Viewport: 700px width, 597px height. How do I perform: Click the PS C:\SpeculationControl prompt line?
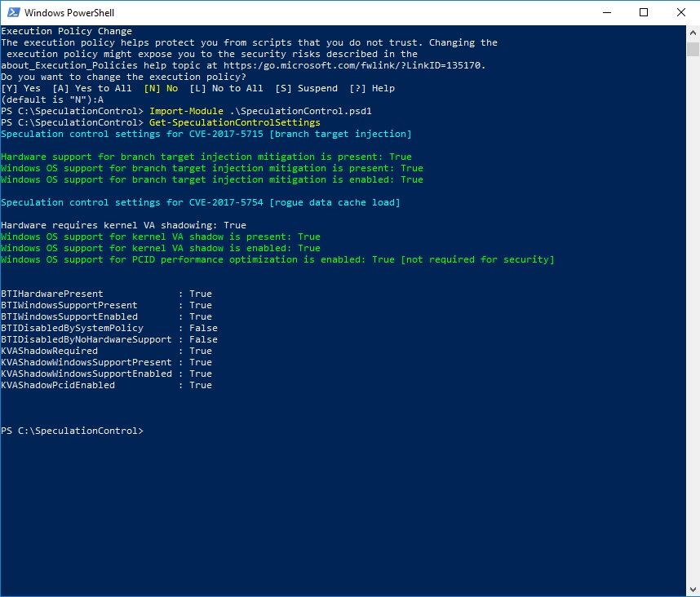point(73,430)
